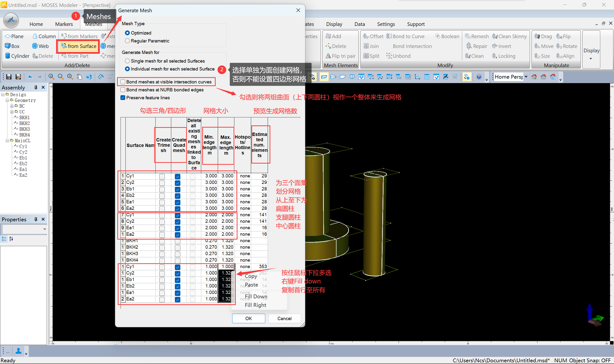Click Cancel in Generate Mesh dialog
614x364 pixels.
tap(284, 318)
